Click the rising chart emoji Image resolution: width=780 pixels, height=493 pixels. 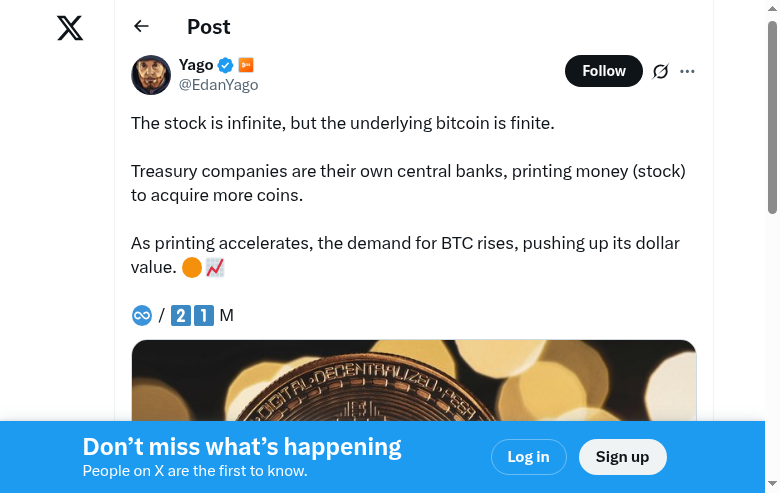(215, 267)
